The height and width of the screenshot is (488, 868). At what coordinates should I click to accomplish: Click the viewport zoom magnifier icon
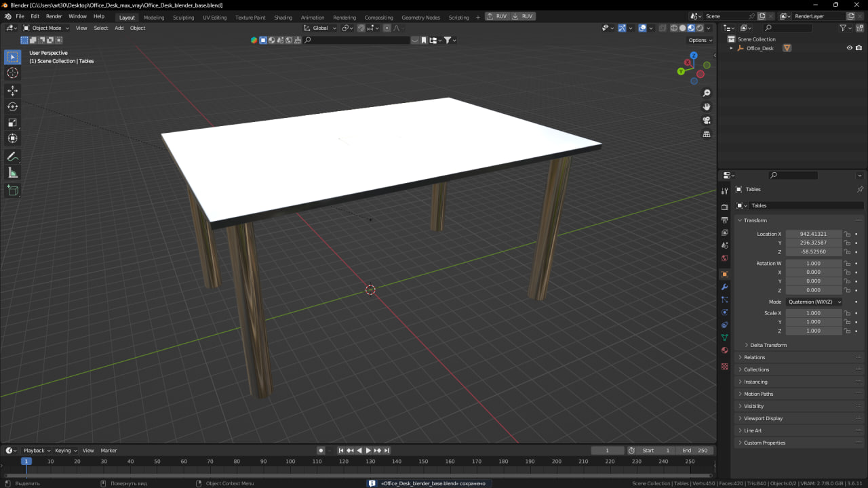pyautogui.click(x=707, y=93)
